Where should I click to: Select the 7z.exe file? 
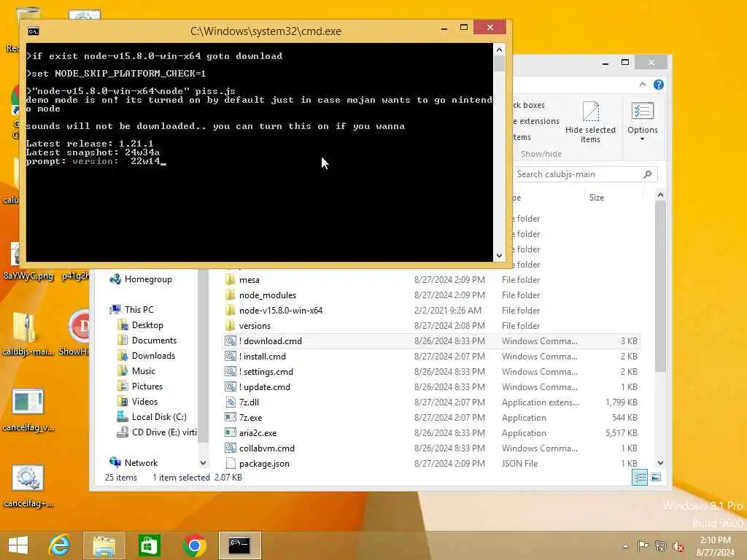coord(432,418)
